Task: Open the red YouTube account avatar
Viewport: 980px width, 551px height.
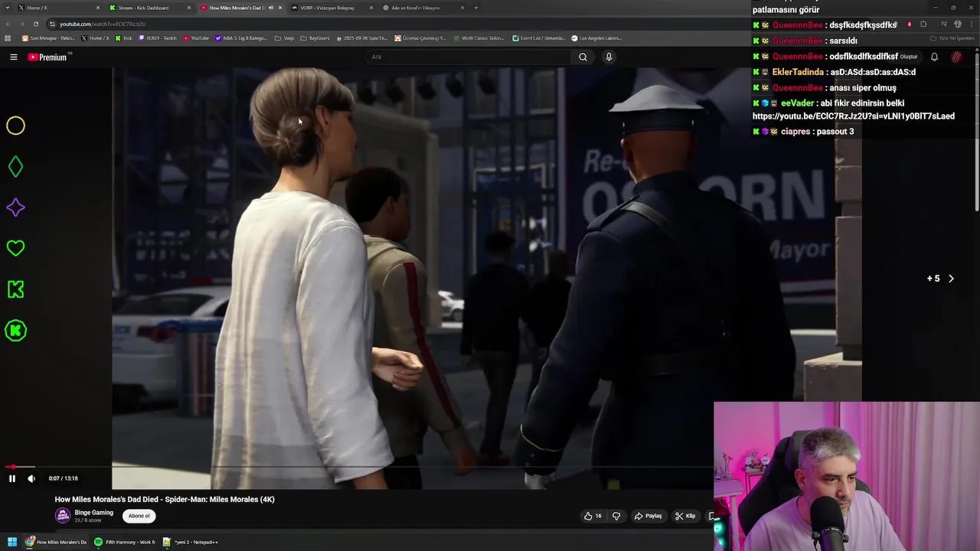Action: point(956,57)
